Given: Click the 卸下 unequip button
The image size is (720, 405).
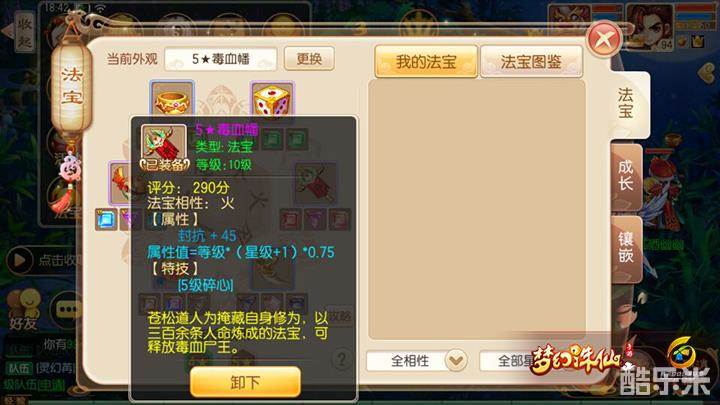Looking at the screenshot, I should point(245,382).
